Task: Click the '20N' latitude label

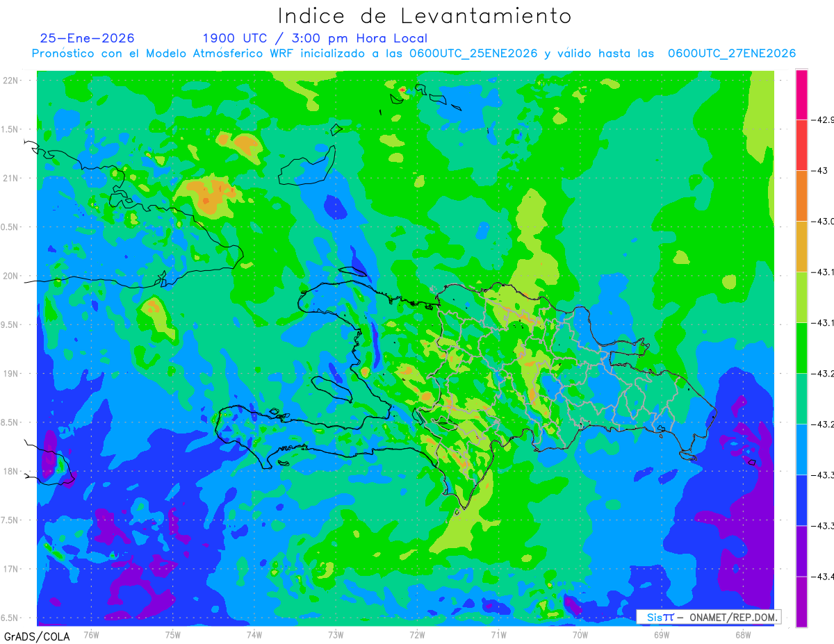Action: (11, 276)
